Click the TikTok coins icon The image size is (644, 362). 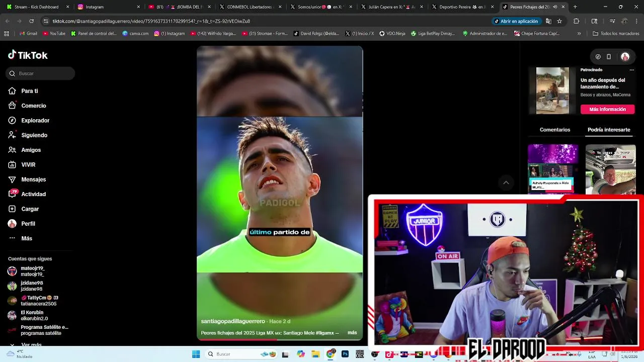coord(598,57)
